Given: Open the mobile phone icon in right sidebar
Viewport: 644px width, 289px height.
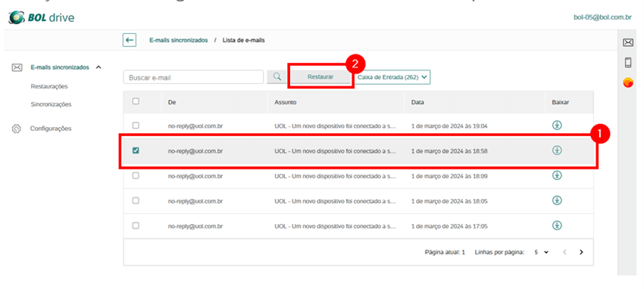Looking at the screenshot, I should tap(627, 63).
